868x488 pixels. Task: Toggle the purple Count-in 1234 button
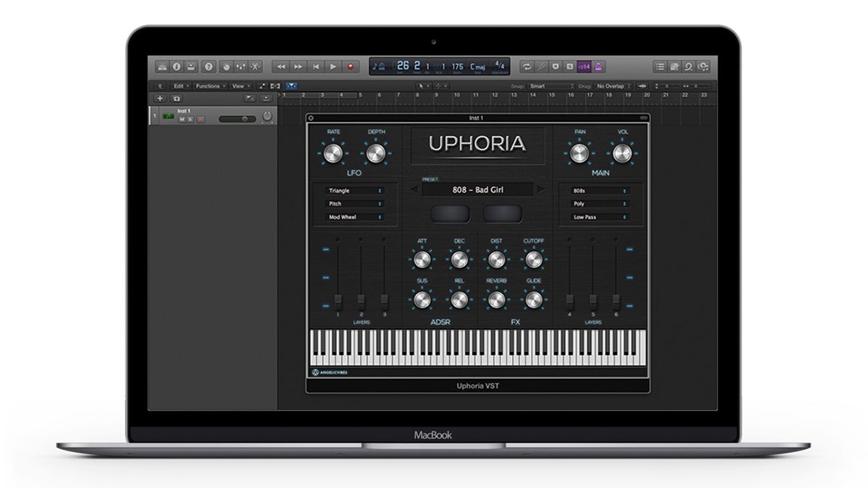click(x=584, y=67)
